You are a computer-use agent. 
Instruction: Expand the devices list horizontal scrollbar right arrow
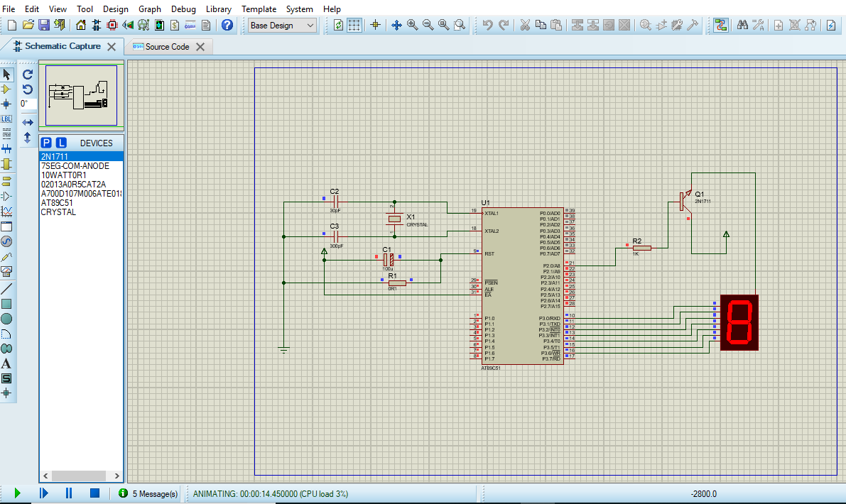(x=118, y=476)
